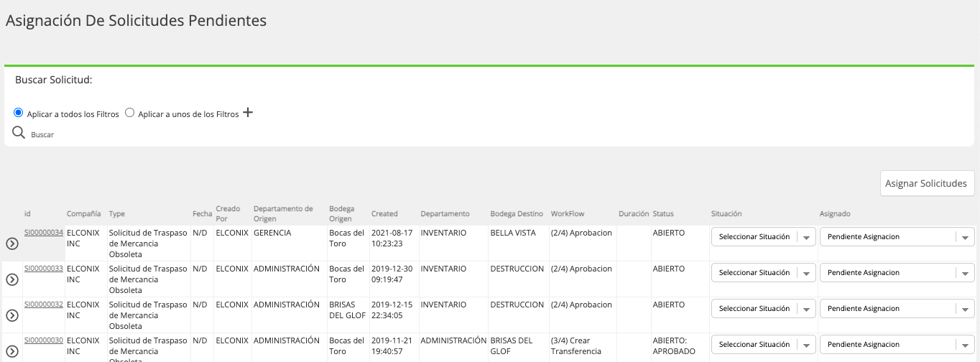The height and width of the screenshot is (362, 980).
Task: Expand row SI00000032 with its arrow icon
Action: click(11, 315)
